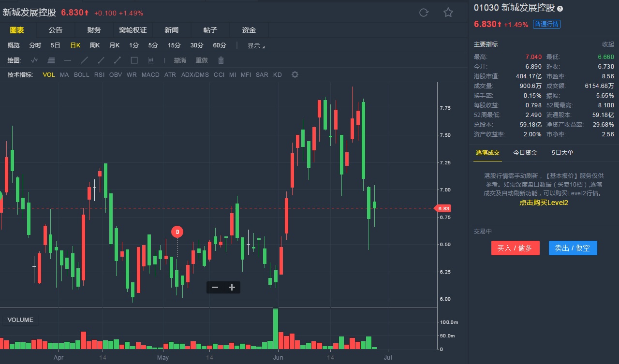The height and width of the screenshot is (364, 619).
Task: Switch to the 财务 tab
Action: click(x=94, y=30)
